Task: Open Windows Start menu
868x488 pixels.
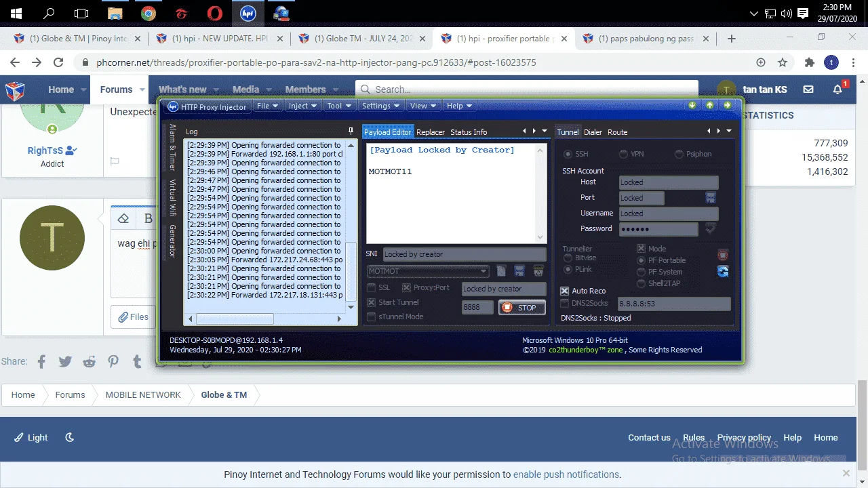Action: click(16, 13)
